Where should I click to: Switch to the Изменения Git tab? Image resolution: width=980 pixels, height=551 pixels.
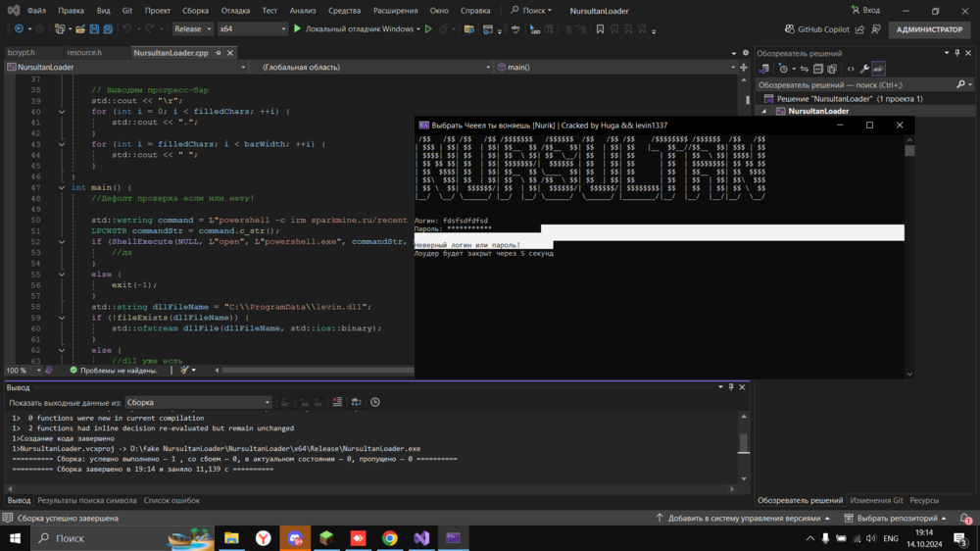876,500
